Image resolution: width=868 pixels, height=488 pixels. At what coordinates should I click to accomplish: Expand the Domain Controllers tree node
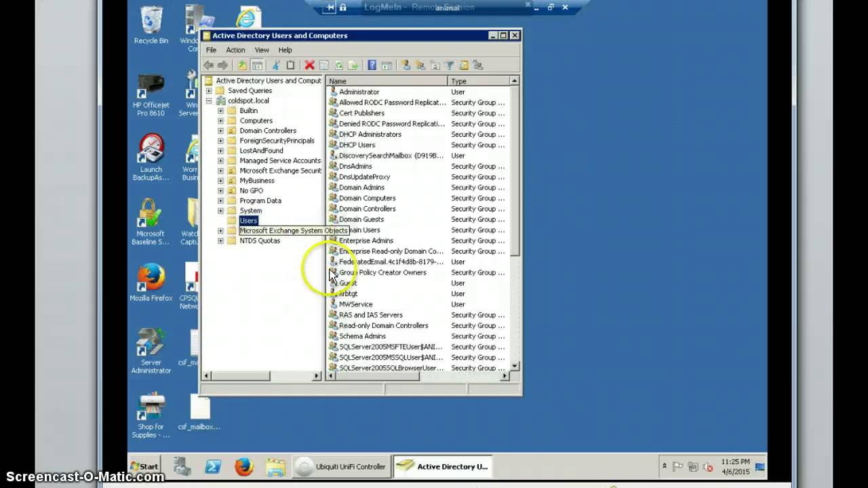pyautogui.click(x=220, y=131)
